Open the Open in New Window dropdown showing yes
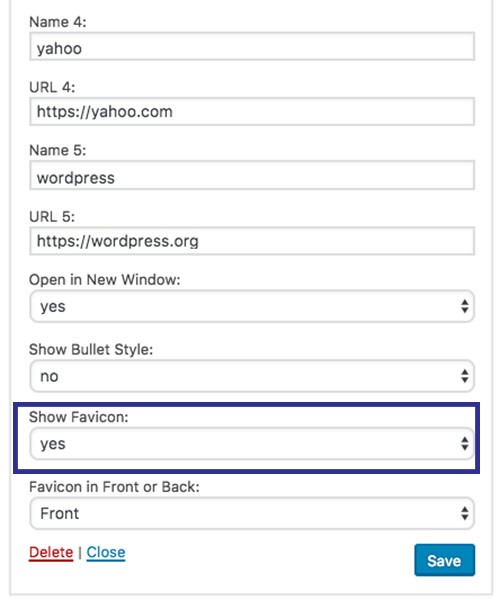The width and height of the screenshot is (500, 600). [252, 306]
